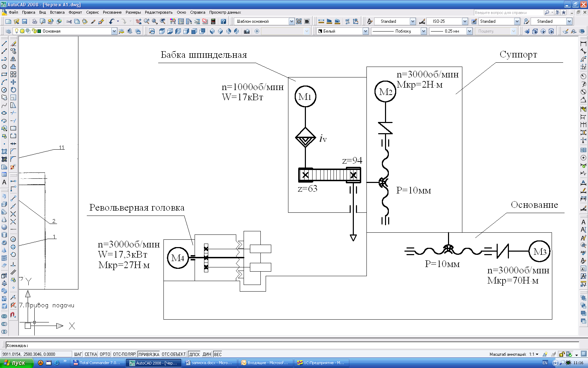Select the Erase modify tool
Viewport: 588px width, 368px height.
coord(13,43)
